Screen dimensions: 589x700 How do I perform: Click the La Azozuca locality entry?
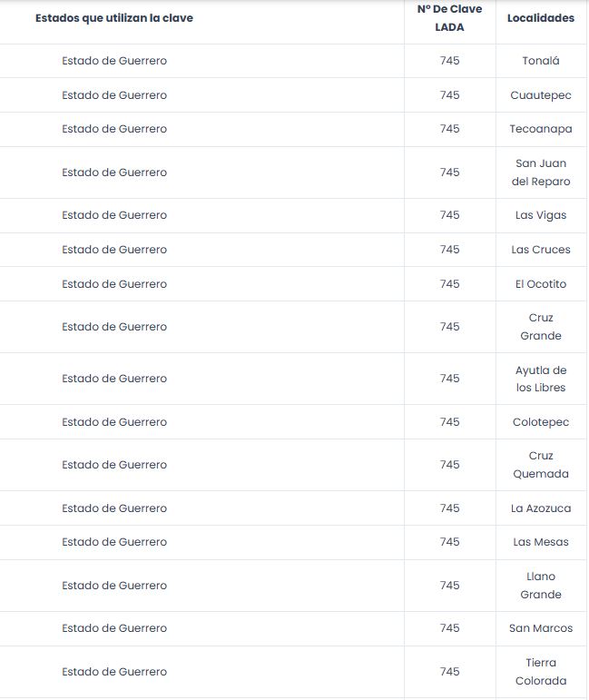541,508
